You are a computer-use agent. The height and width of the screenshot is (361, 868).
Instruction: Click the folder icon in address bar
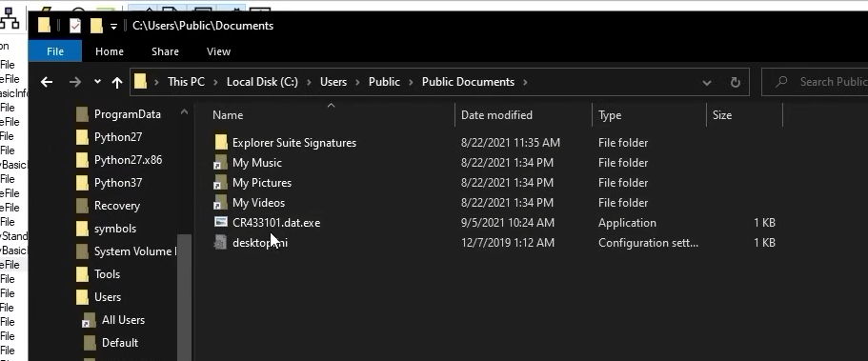point(141,81)
